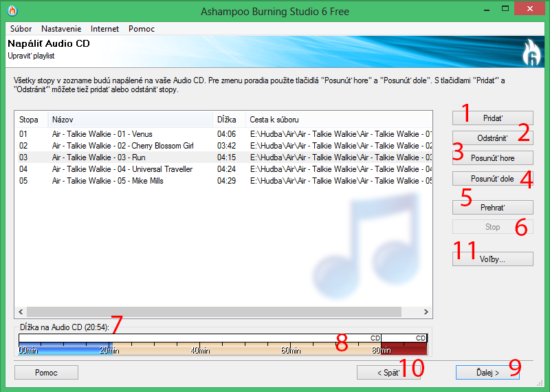
Task: Open the Nastavenie menu
Action: (61, 29)
